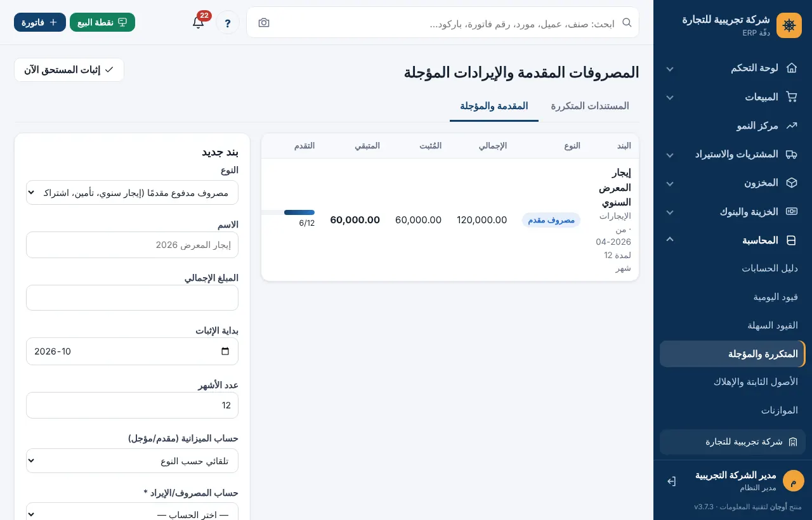Click the help question mark icon
The image size is (812, 520).
pos(228,23)
